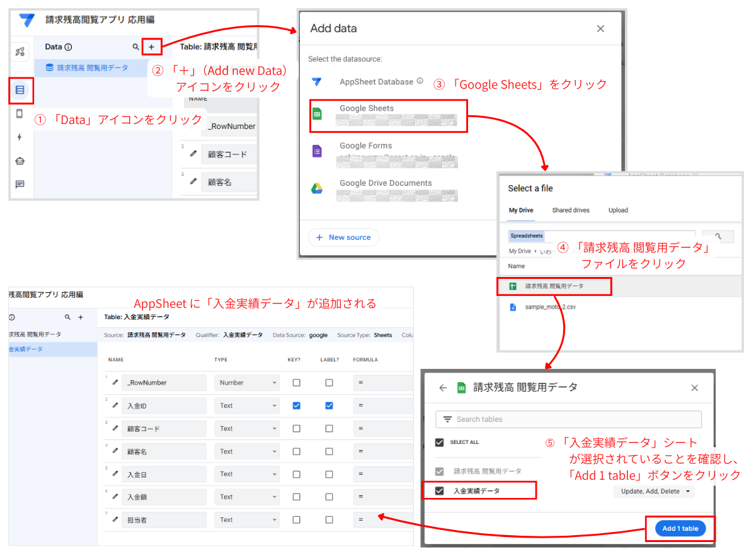Screen dimensions: 756x554
Task: Switch to the Upload tab
Action: tap(618, 210)
